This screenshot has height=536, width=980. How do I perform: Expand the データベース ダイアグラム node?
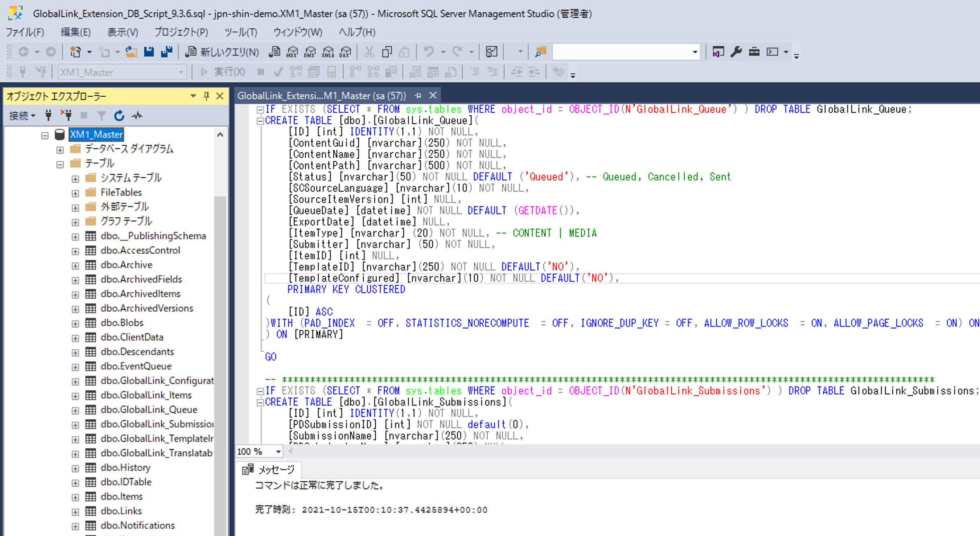(60, 150)
